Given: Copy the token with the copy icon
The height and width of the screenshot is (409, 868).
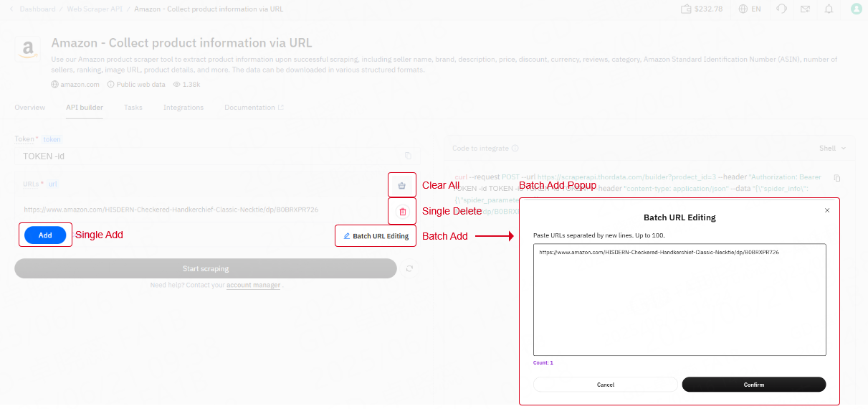Looking at the screenshot, I should click(x=407, y=156).
